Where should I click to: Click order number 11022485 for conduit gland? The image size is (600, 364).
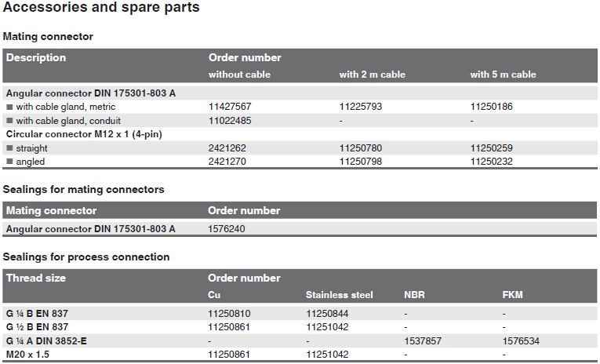click(x=230, y=121)
